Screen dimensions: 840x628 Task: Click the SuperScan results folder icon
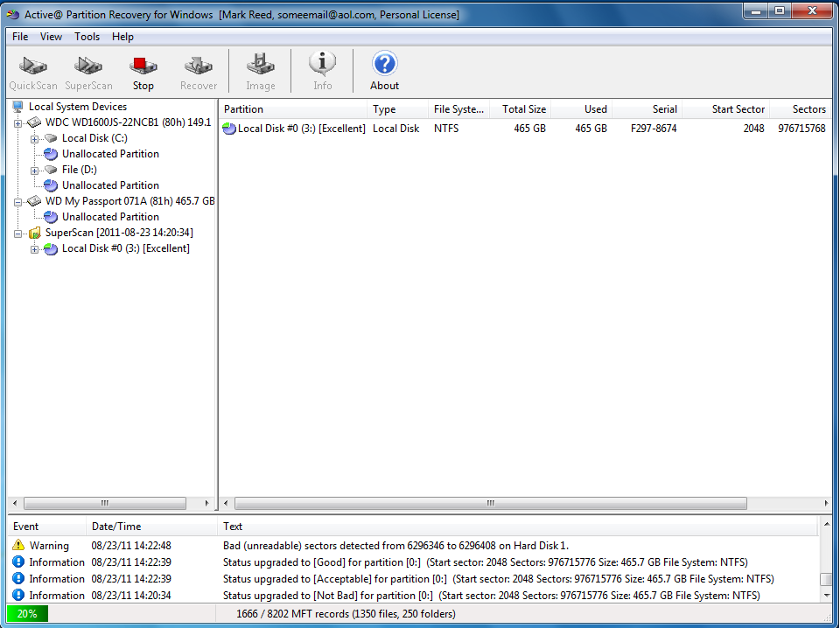[x=35, y=233]
